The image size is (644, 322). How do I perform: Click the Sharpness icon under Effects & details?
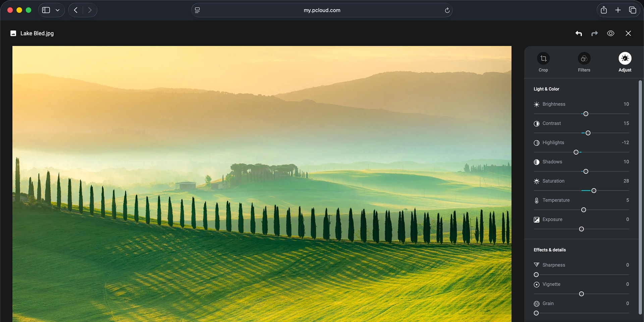[x=537, y=265]
